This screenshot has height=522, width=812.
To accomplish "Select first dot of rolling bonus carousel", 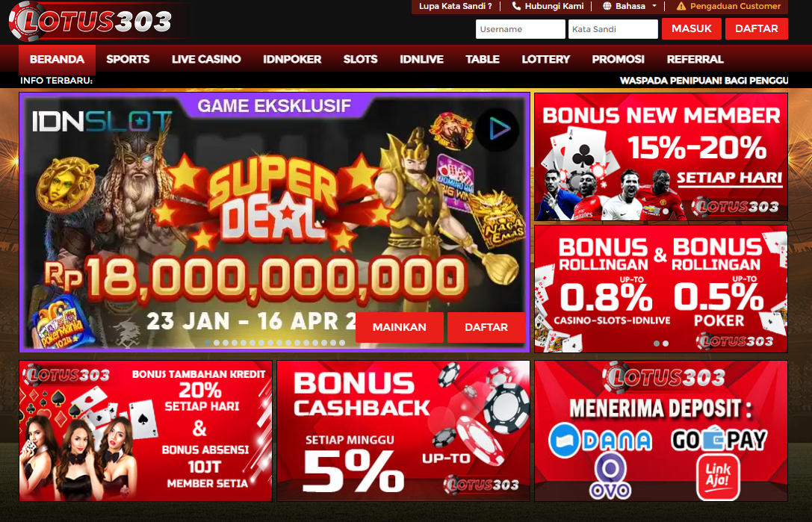I will tap(657, 344).
